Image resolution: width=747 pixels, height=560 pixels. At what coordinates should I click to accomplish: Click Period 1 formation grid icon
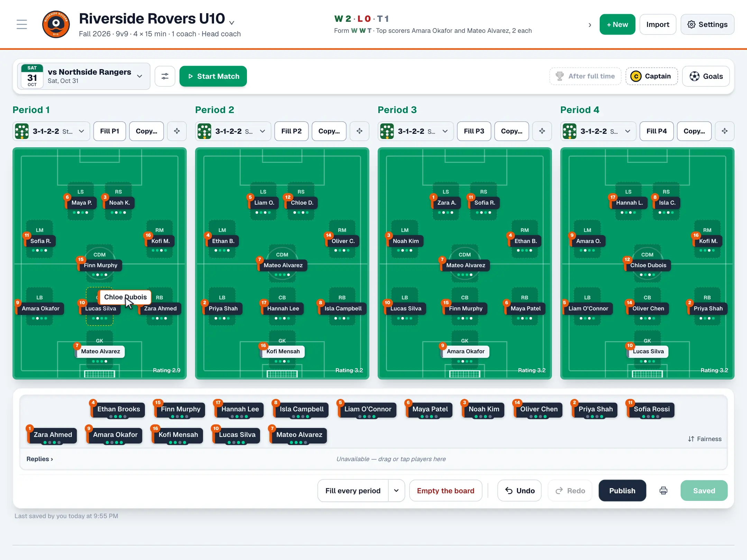pos(22,131)
